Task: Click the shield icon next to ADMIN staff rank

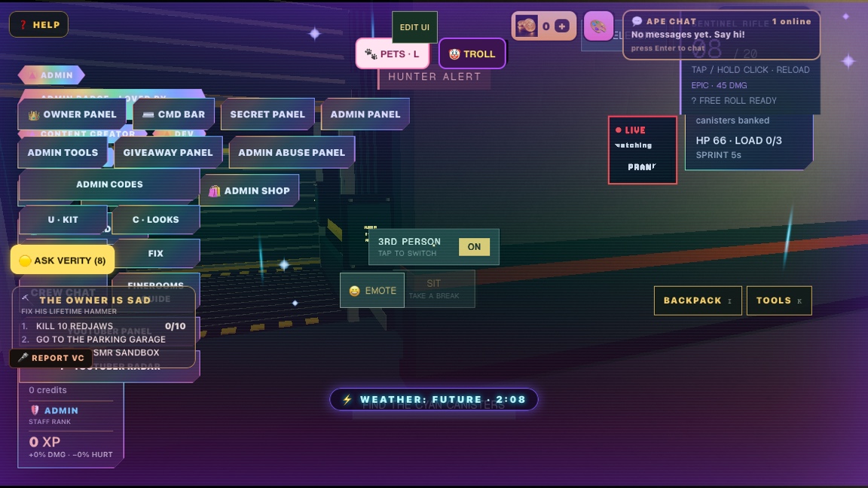Action: click(35, 410)
